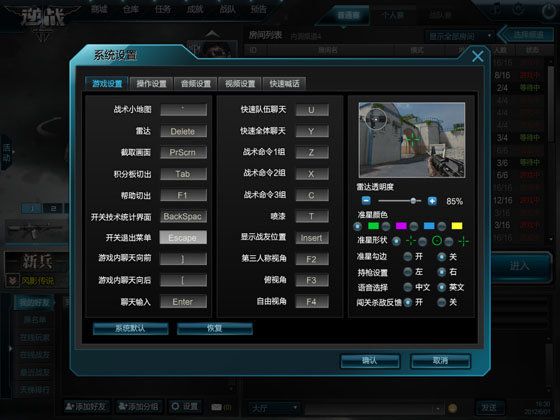Click the 第三人称视角 key field F2
The image size is (560, 420).
click(312, 259)
